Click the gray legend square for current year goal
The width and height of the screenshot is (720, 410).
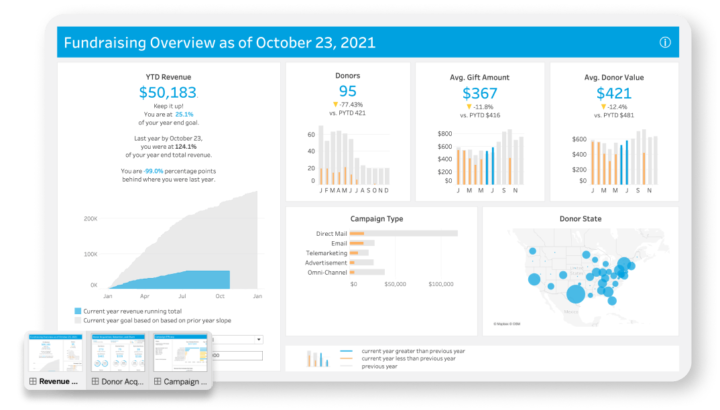pos(79,322)
